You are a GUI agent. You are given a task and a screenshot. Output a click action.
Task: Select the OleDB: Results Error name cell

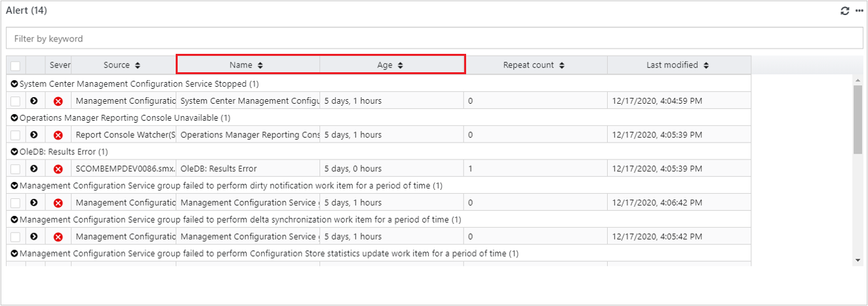[x=248, y=169]
